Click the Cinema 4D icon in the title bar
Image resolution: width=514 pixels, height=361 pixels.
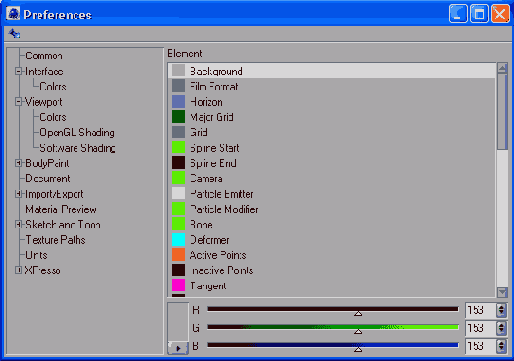[13, 14]
